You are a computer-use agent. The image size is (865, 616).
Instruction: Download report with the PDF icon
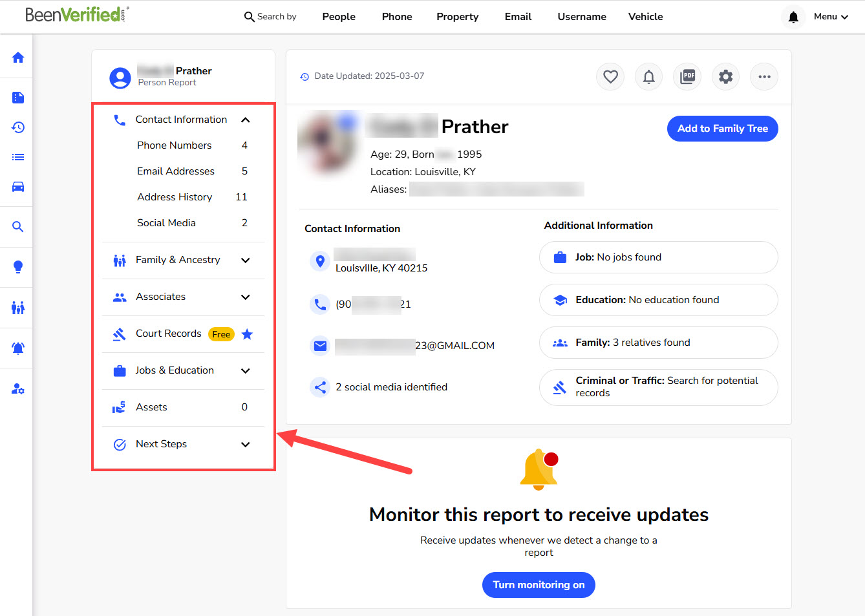[687, 77]
